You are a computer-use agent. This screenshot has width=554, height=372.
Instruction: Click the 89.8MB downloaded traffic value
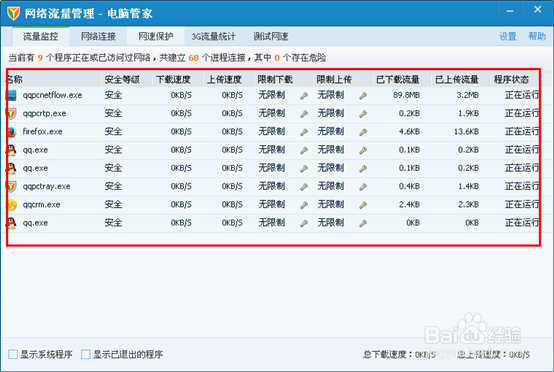pos(406,95)
